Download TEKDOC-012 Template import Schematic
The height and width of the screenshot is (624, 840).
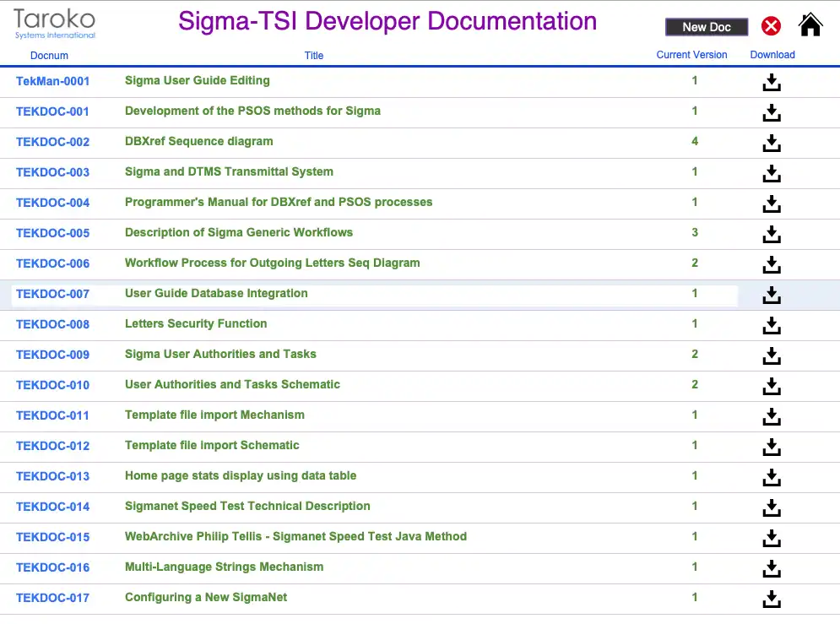tap(772, 447)
